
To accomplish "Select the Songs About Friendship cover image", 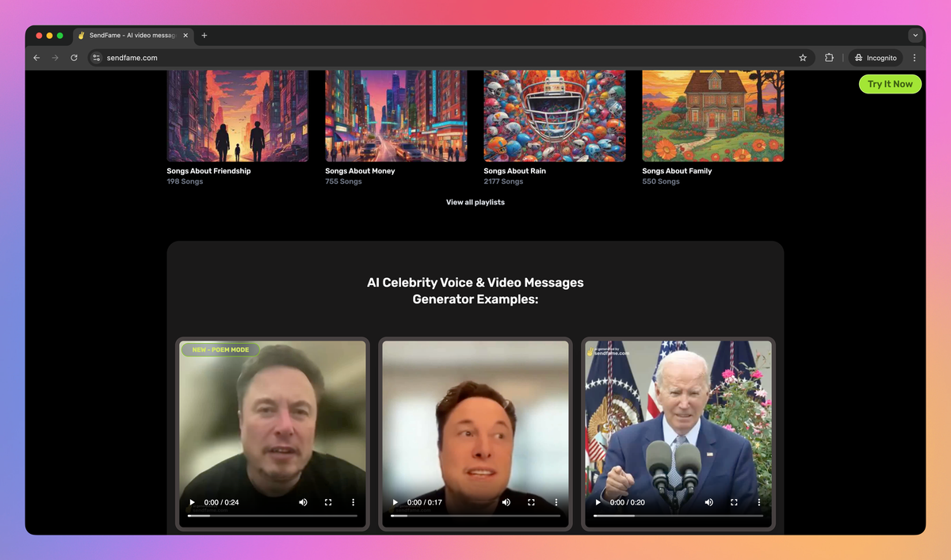I will point(238,116).
